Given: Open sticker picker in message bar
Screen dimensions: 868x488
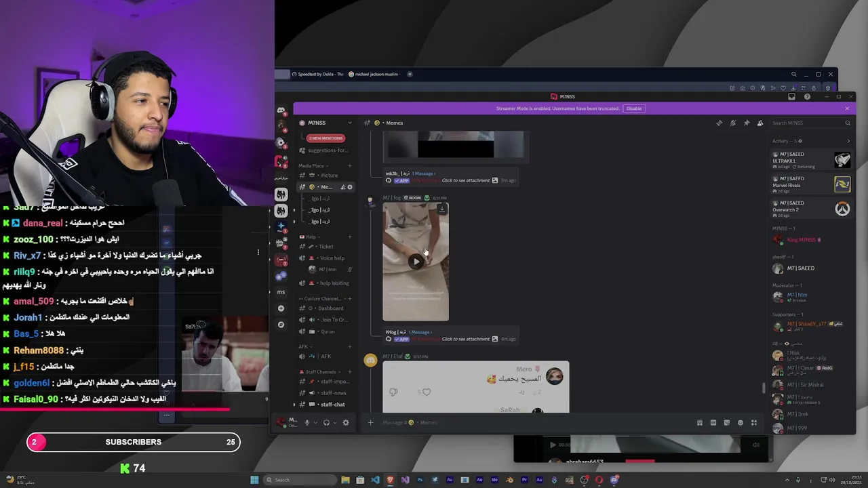Looking at the screenshot, I should [x=726, y=422].
